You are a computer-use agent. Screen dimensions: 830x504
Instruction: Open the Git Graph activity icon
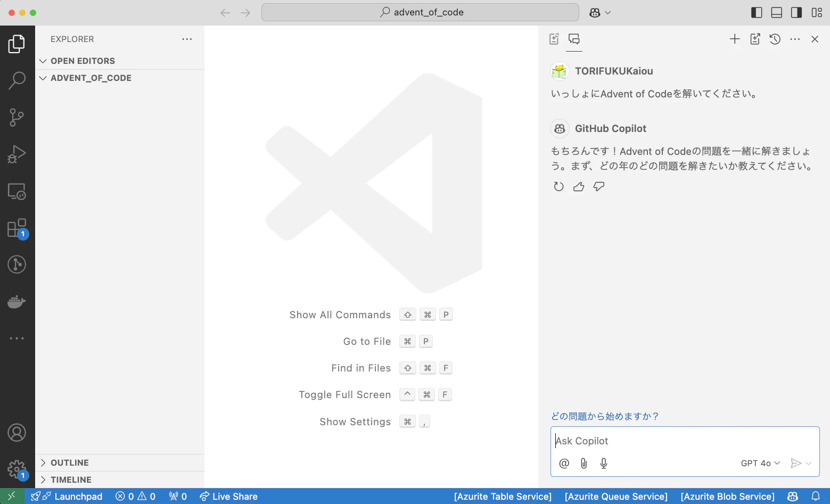(17, 265)
